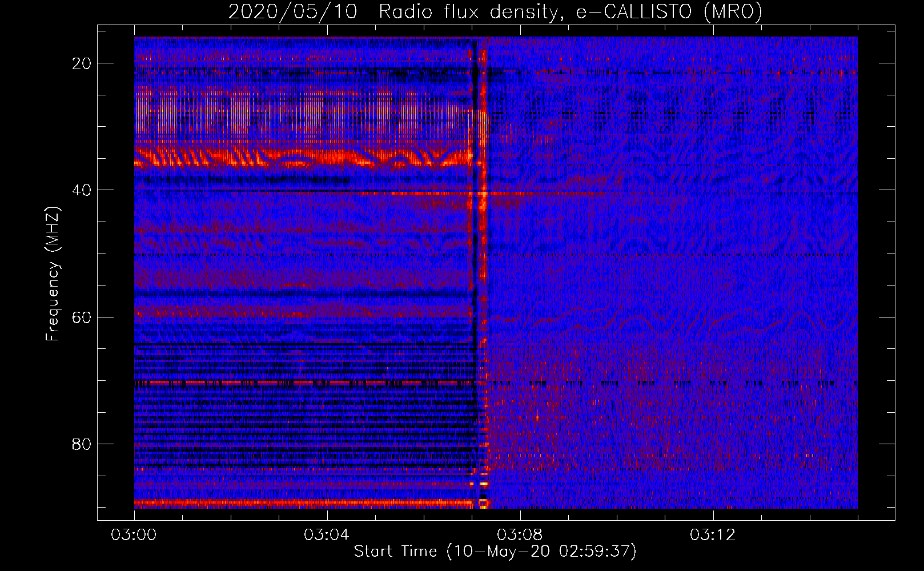This screenshot has height=571, width=924.
Task: Click the 03:12 time tick label
Action: [x=713, y=535]
